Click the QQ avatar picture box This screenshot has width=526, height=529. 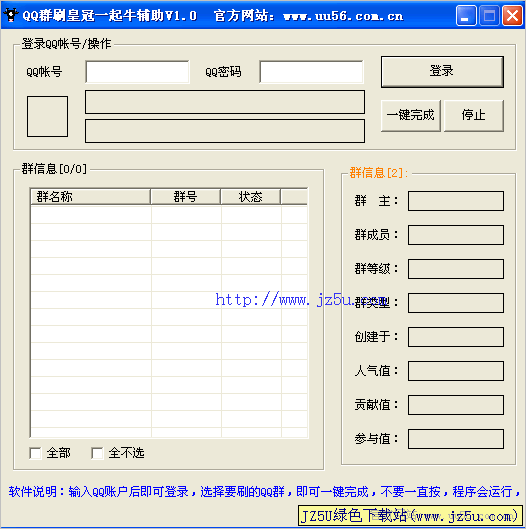click(47, 116)
